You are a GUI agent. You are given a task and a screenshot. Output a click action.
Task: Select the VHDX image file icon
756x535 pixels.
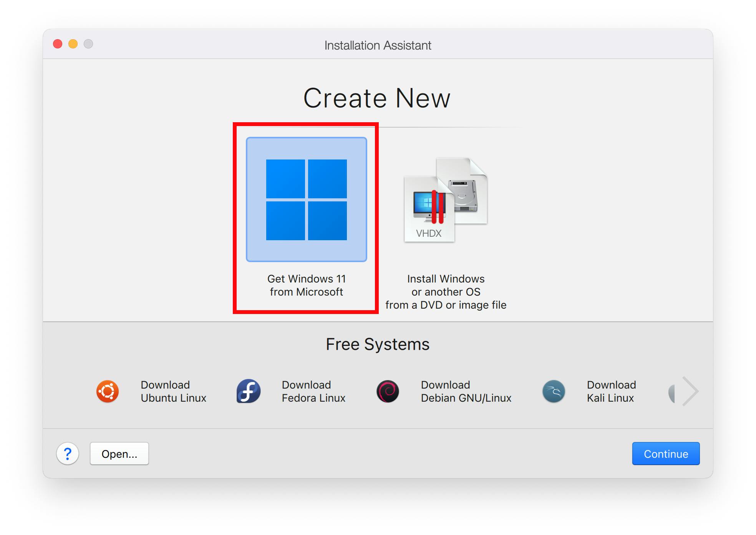pyautogui.click(x=445, y=200)
